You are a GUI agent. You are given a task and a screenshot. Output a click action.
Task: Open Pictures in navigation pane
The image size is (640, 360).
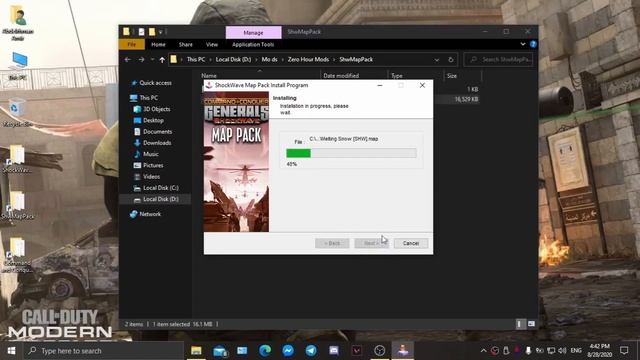153,165
